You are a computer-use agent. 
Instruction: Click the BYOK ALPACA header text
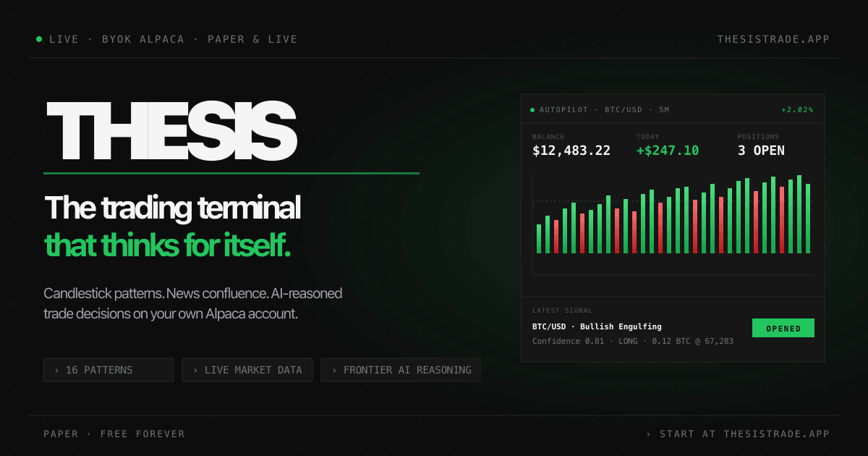tap(143, 39)
